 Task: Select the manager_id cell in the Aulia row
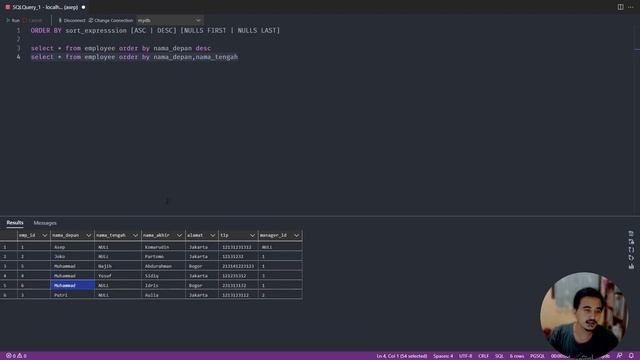280,295
